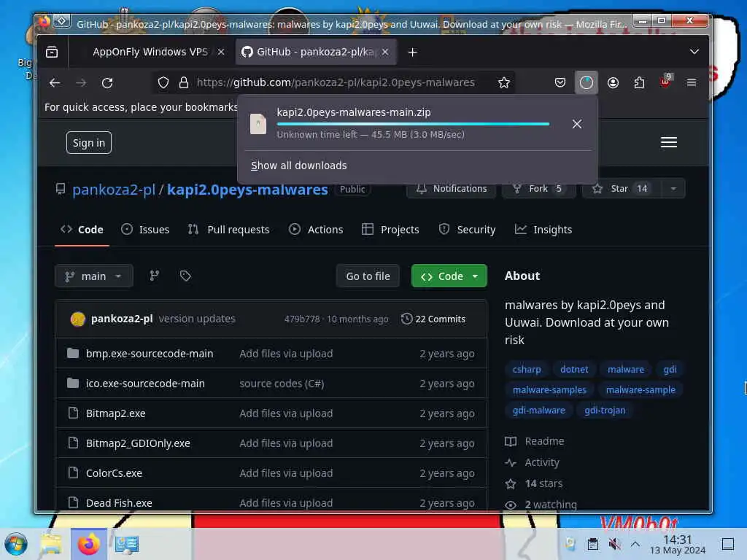
Task: Open the Bitmap2.exe file
Action: 116,413
